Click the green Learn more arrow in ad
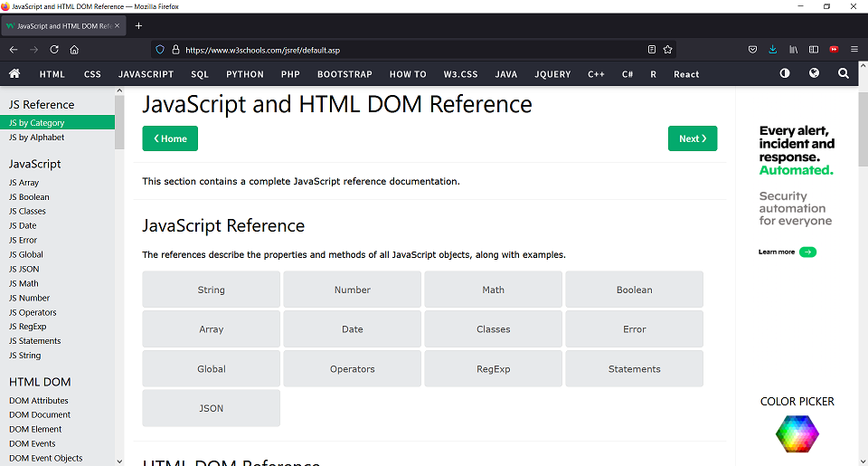The width and height of the screenshot is (868, 466). [807, 252]
